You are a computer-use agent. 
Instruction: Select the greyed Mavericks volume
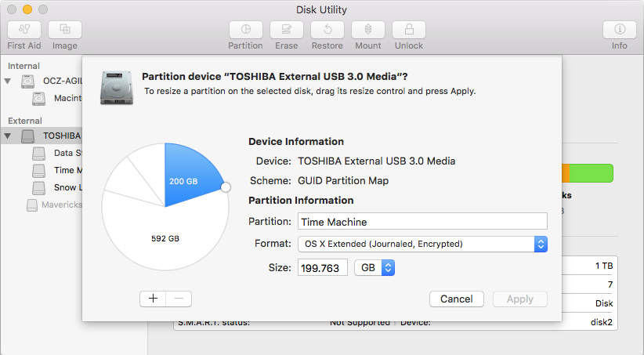coord(54,205)
